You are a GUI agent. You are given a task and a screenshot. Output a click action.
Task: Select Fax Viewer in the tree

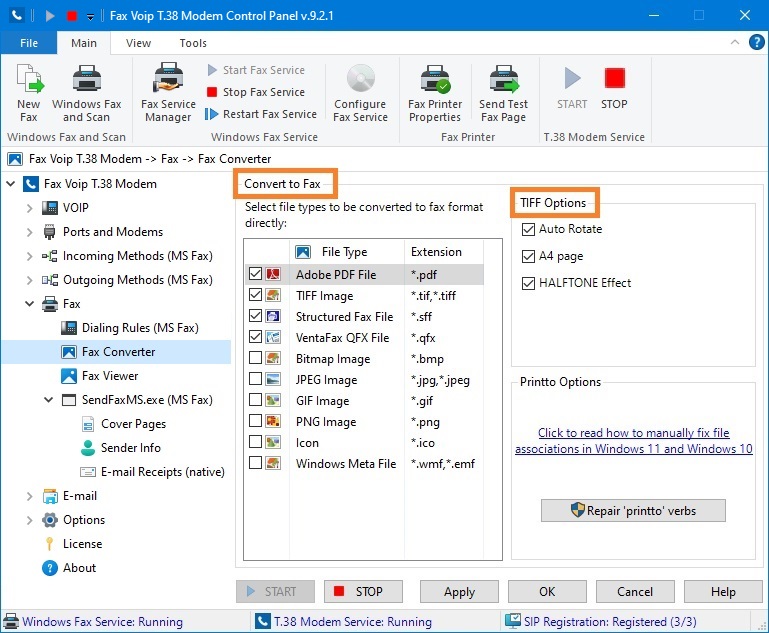(x=110, y=376)
